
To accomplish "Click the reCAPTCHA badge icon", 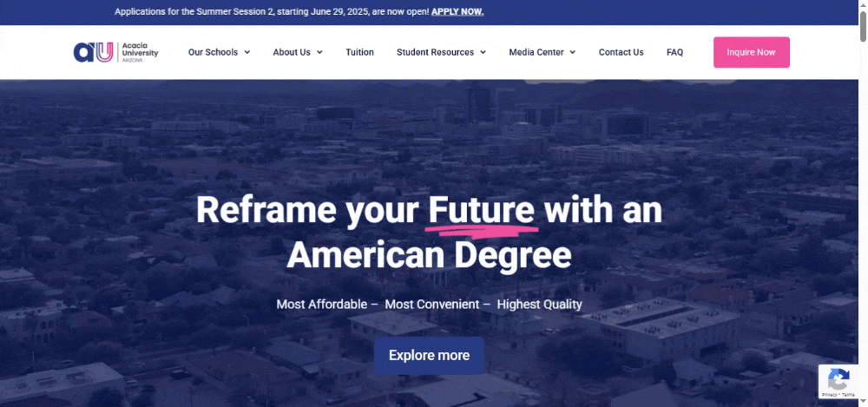I will point(838,380).
